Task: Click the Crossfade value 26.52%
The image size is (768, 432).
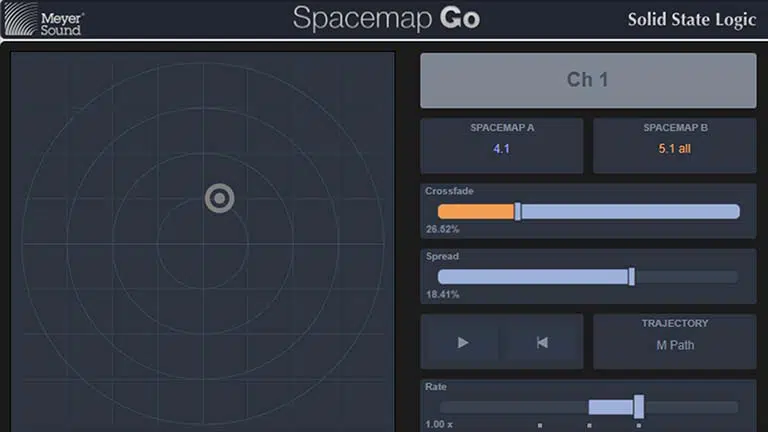Action: coord(442,229)
